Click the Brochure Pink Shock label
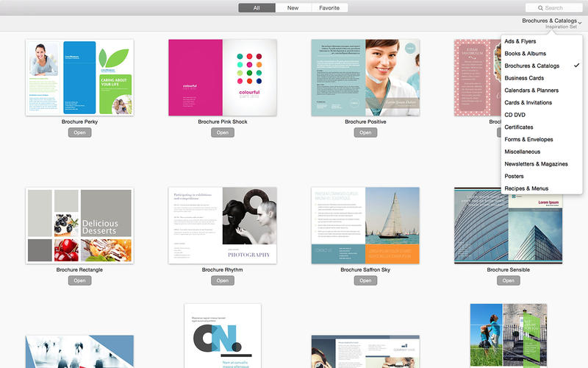Image resolution: width=588 pixels, height=368 pixels. pyautogui.click(x=223, y=121)
